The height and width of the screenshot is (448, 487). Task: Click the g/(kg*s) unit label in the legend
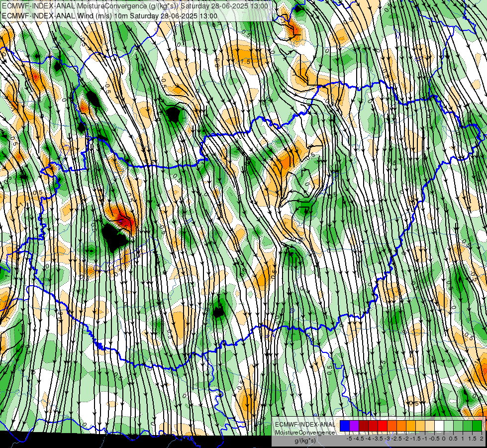(x=305, y=441)
